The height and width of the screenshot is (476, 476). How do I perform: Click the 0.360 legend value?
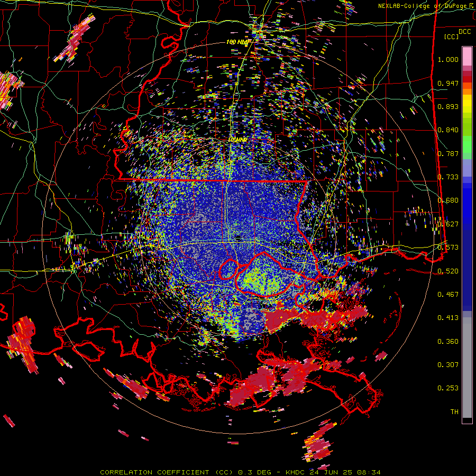[448, 342]
